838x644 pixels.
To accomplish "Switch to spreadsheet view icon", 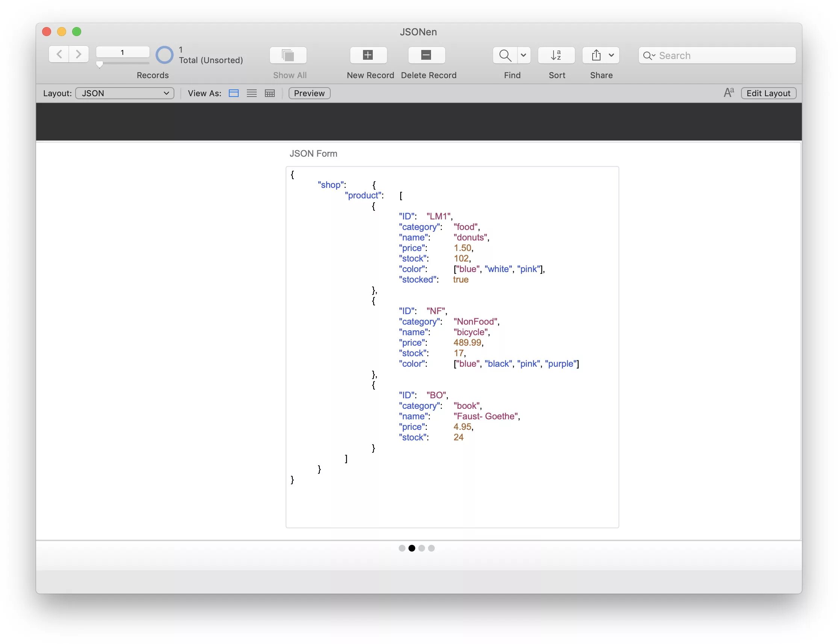I will [x=270, y=93].
